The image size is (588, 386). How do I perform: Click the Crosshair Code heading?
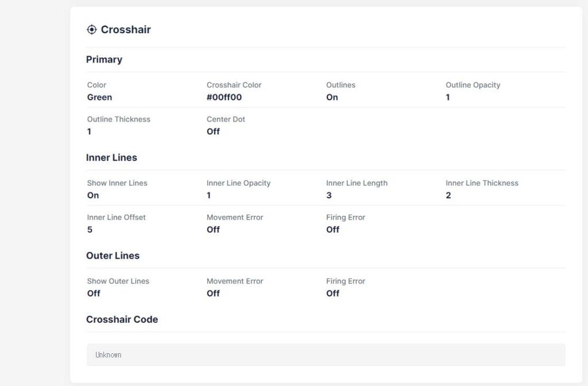coord(122,319)
